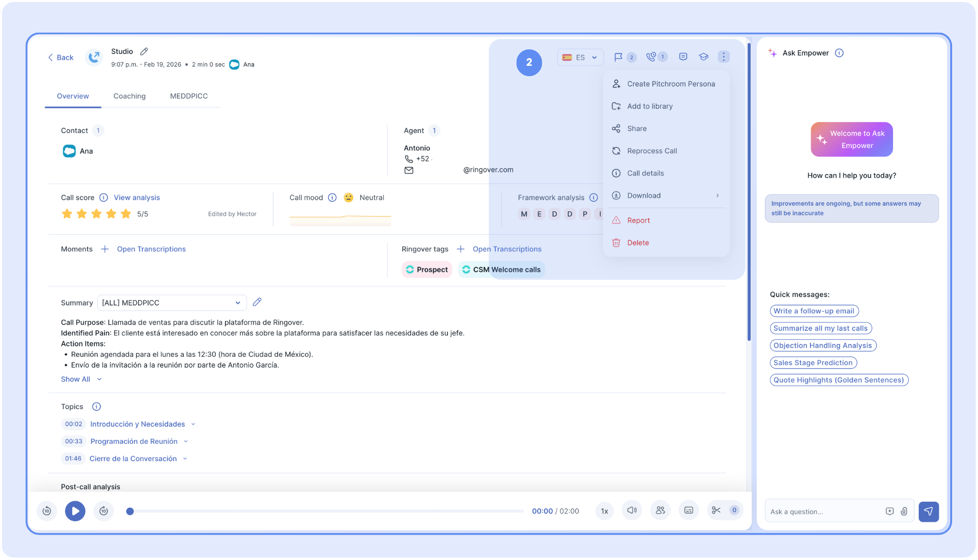Skip forward 10 seconds in the player

point(104,511)
